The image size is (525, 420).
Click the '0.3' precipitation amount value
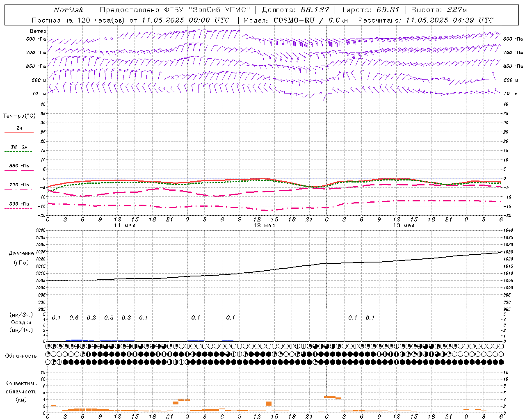point(126,317)
